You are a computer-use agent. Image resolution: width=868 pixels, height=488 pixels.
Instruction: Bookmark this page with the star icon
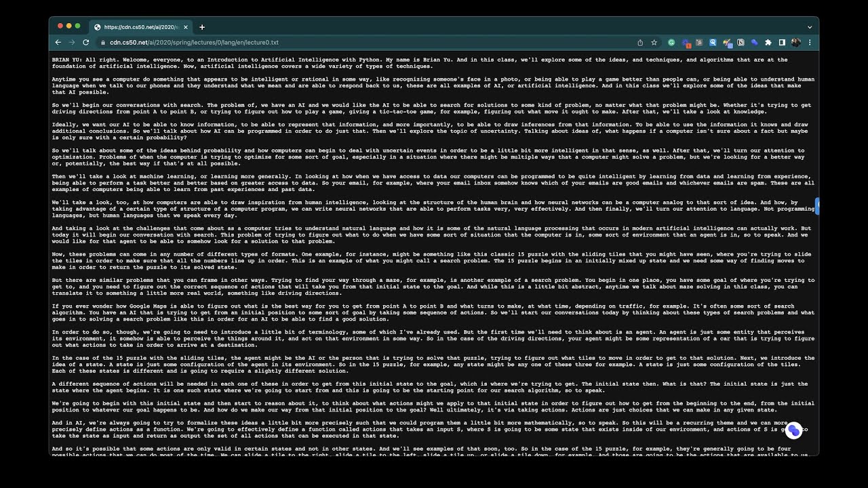(654, 42)
